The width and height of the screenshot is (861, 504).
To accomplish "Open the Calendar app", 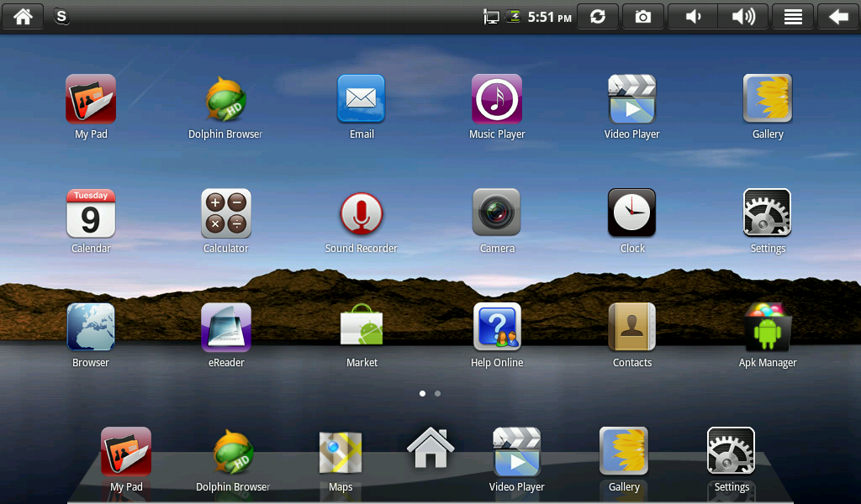I will [x=91, y=213].
